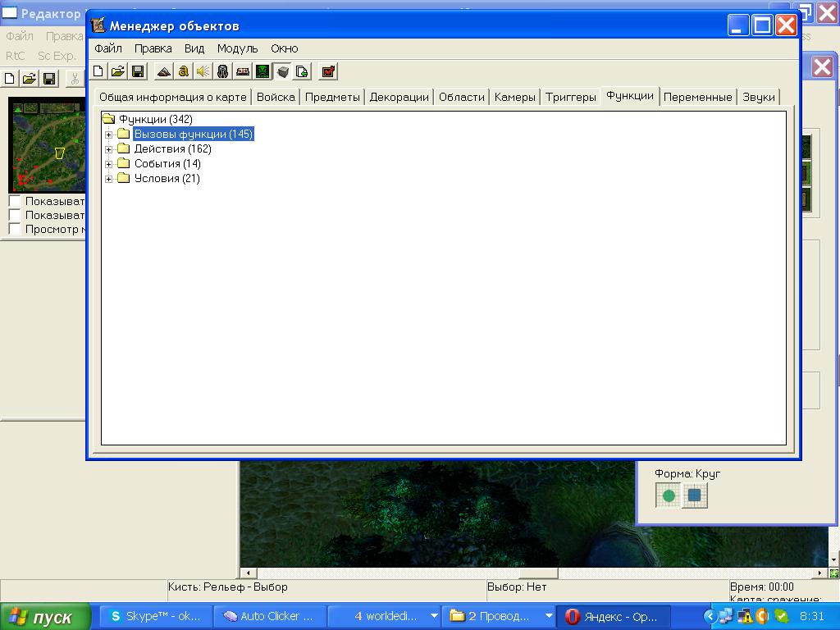Expand the Вызовы функции tree node
840x630 pixels.
click(x=109, y=135)
